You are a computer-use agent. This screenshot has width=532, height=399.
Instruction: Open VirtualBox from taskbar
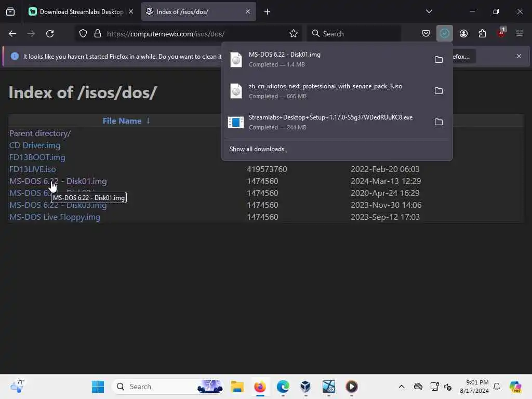pos(305,387)
